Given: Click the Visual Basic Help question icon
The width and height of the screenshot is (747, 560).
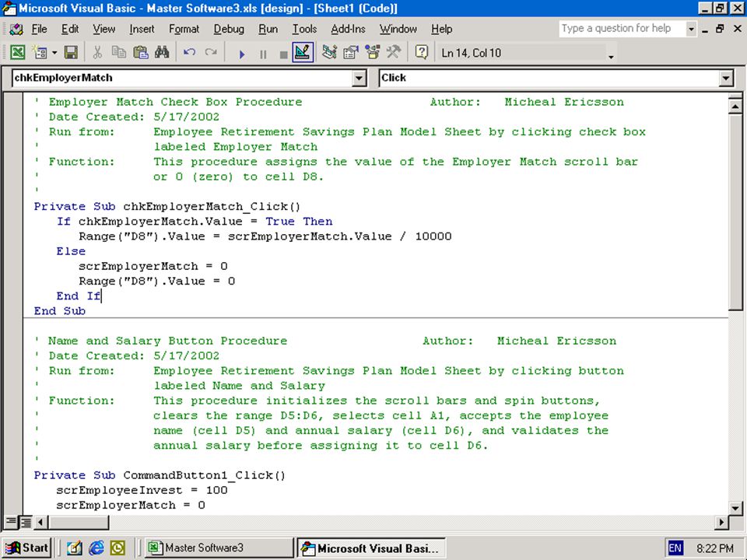Looking at the screenshot, I should (x=421, y=52).
